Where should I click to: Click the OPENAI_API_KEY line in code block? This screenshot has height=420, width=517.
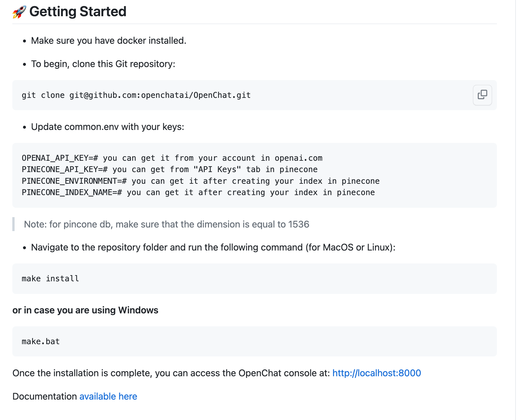point(172,158)
